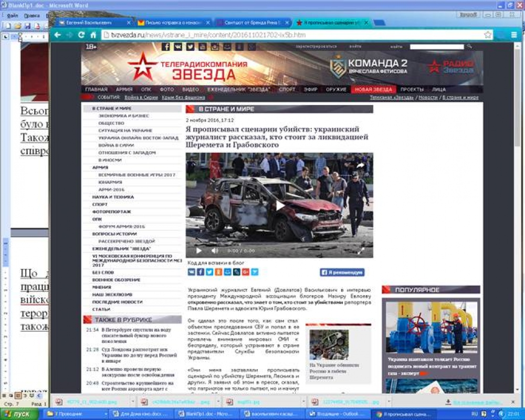
Task: Reload the page with browser refresh icon
Action: (x=81, y=35)
